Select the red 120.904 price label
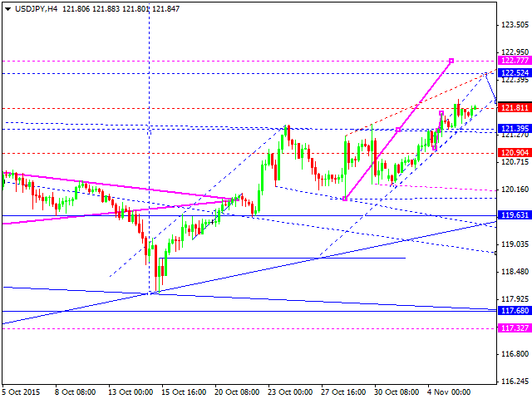 pos(515,153)
